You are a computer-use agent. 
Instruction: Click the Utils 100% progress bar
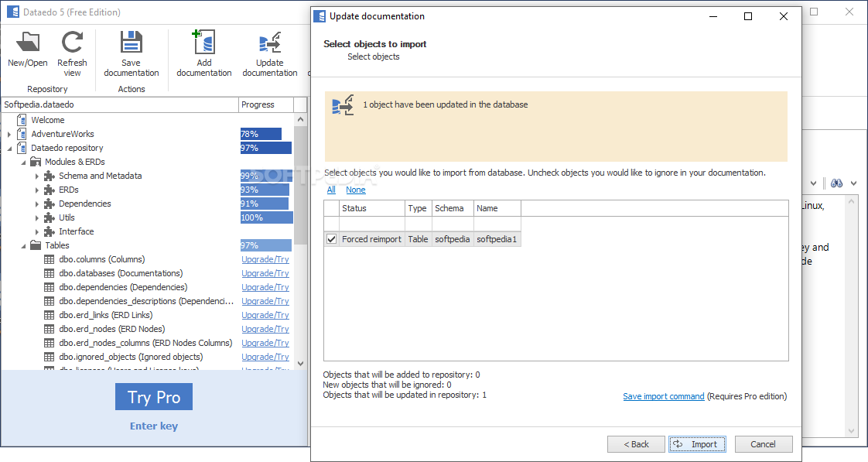266,217
